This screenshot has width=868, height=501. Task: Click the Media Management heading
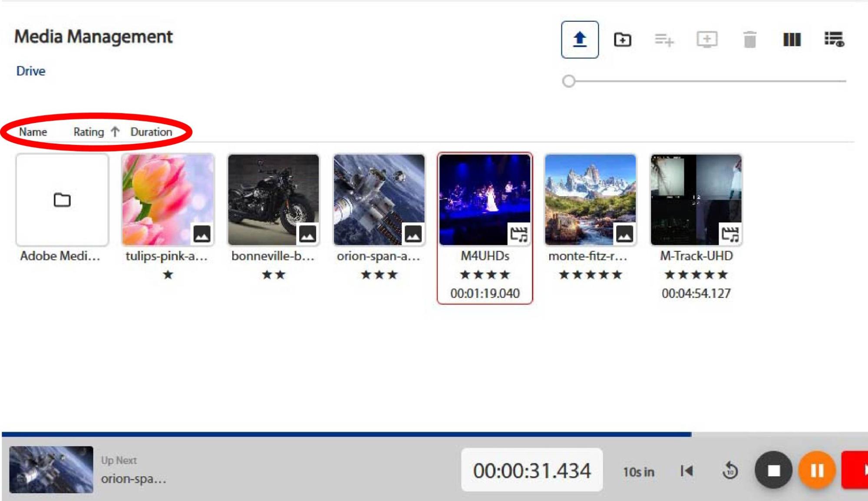[93, 36]
